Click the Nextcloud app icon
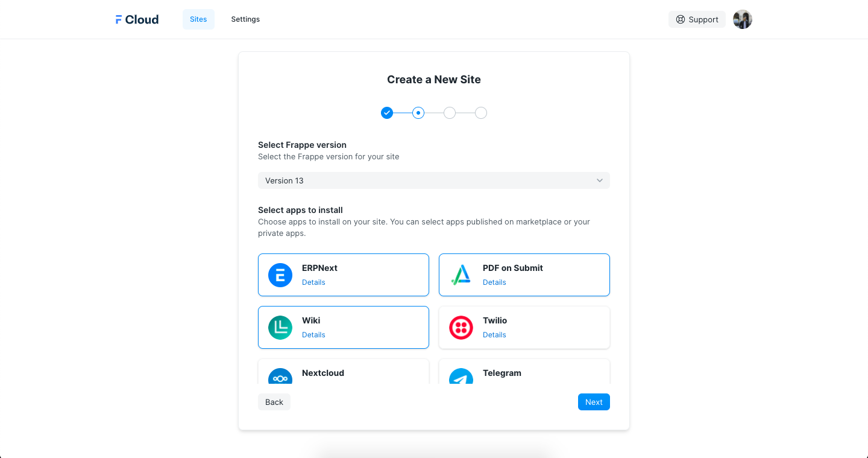This screenshot has width=868, height=458. coord(280,376)
